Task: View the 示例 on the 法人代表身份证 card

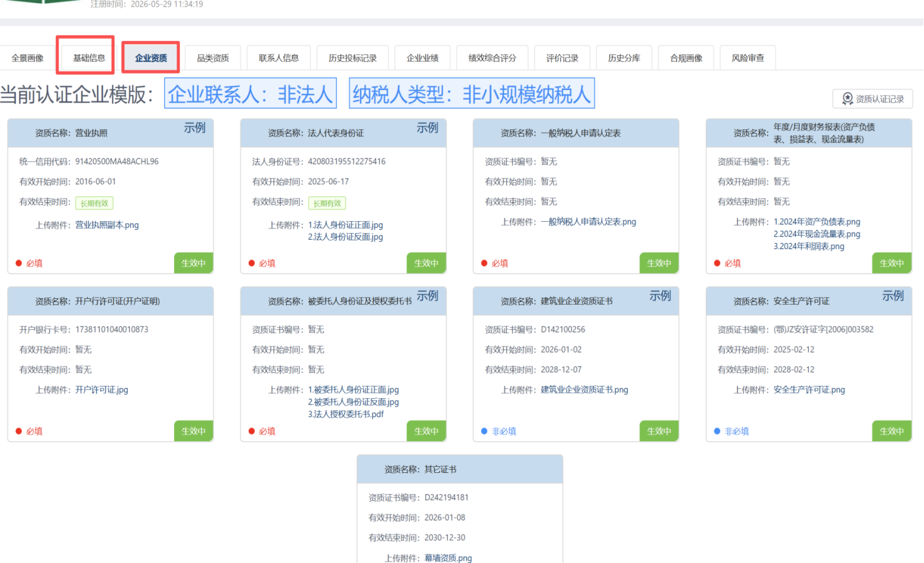Action: click(427, 127)
